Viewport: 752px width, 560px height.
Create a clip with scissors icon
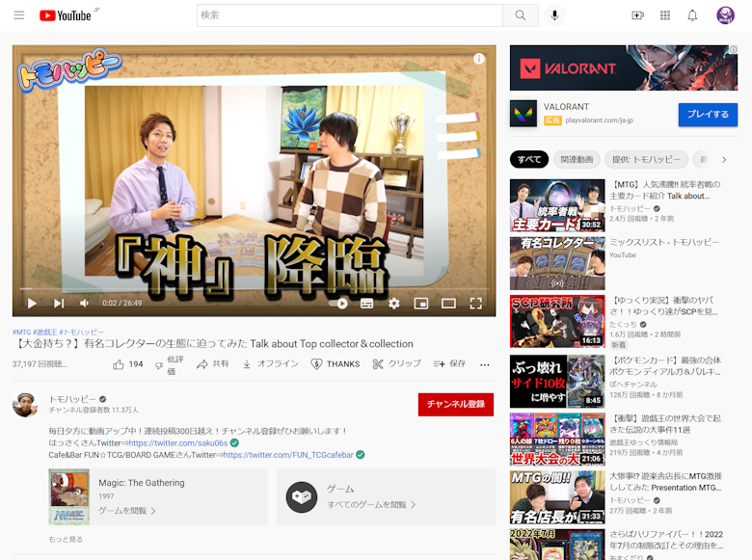(x=396, y=364)
